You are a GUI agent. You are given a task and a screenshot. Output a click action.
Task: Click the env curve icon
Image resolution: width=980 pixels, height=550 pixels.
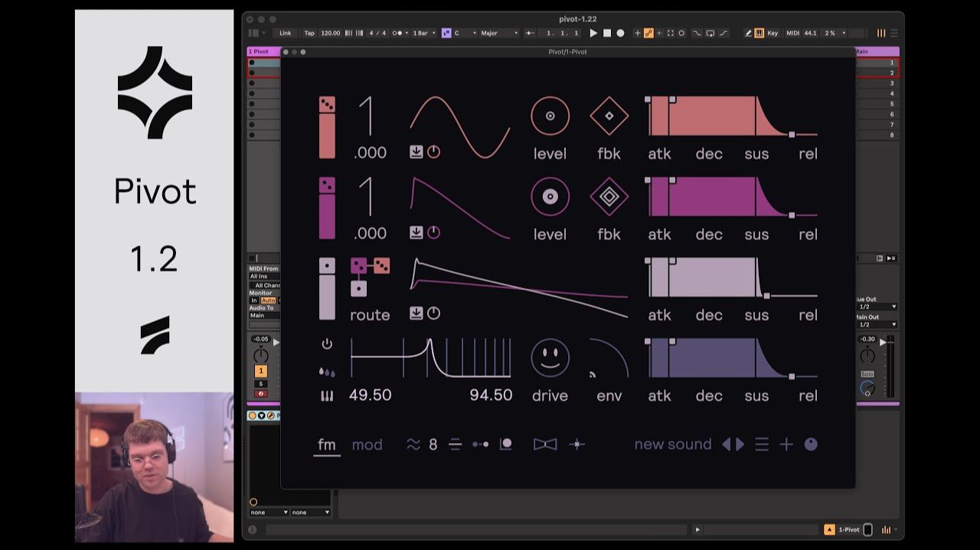pyautogui.click(x=609, y=358)
